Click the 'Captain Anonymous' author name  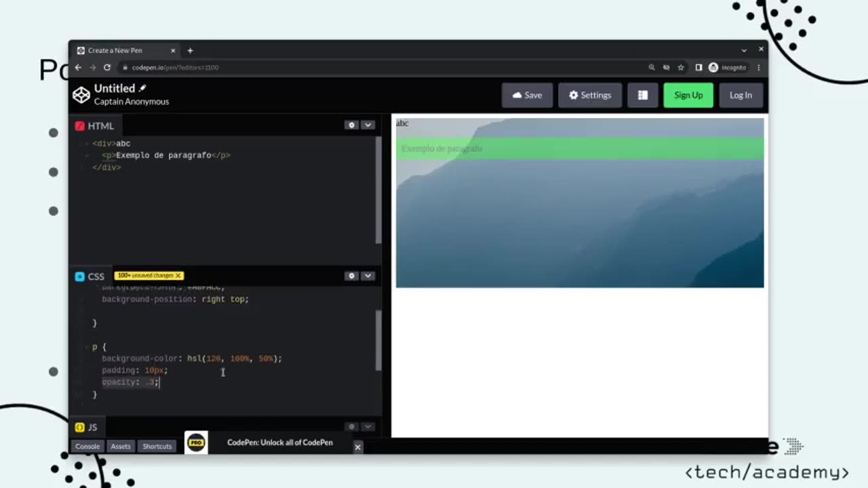132,102
